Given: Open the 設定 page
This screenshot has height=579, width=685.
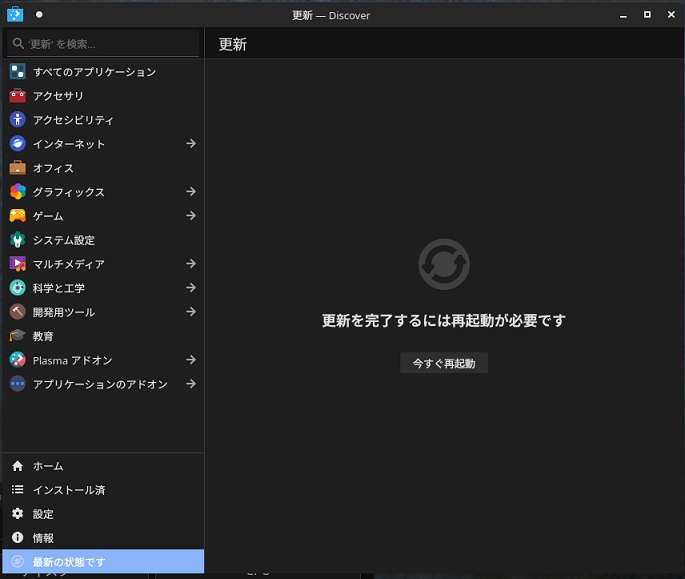Looking at the screenshot, I should pos(103,514).
